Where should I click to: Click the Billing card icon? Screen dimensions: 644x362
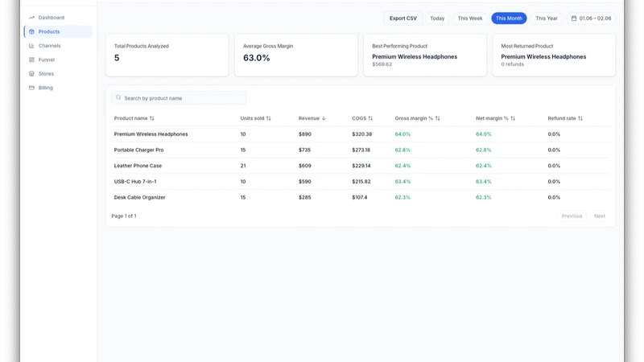tap(31, 88)
